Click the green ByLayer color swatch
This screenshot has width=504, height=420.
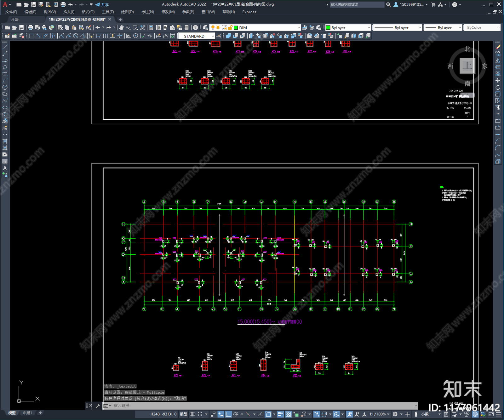328,28
